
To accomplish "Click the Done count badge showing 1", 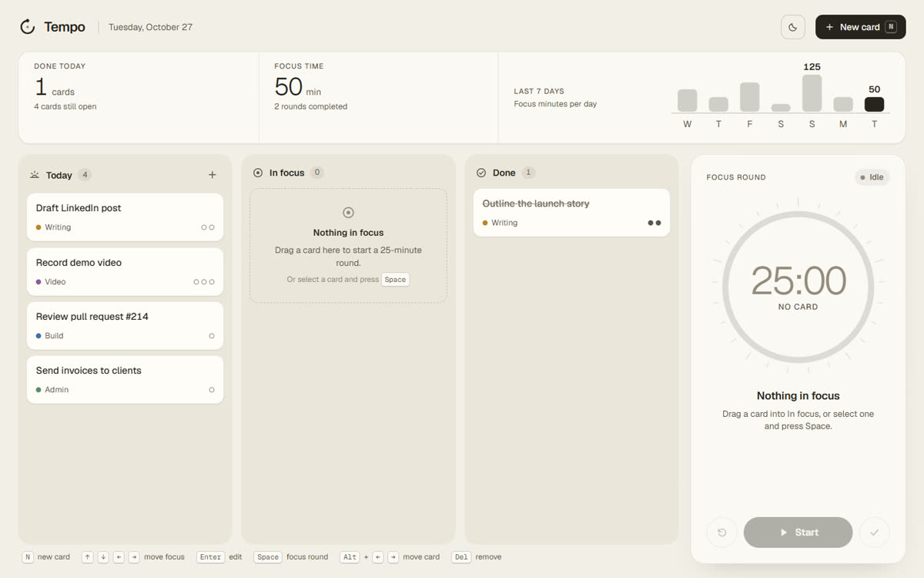I will pos(528,173).
